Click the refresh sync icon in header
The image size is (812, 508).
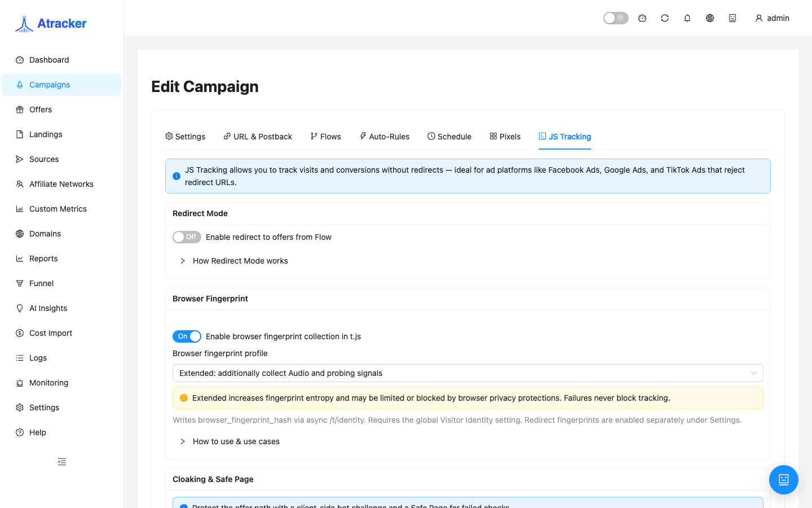click(665, 18)
